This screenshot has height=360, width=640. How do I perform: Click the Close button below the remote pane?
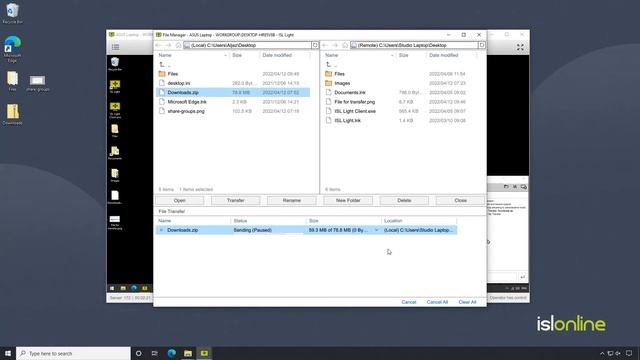460,200
